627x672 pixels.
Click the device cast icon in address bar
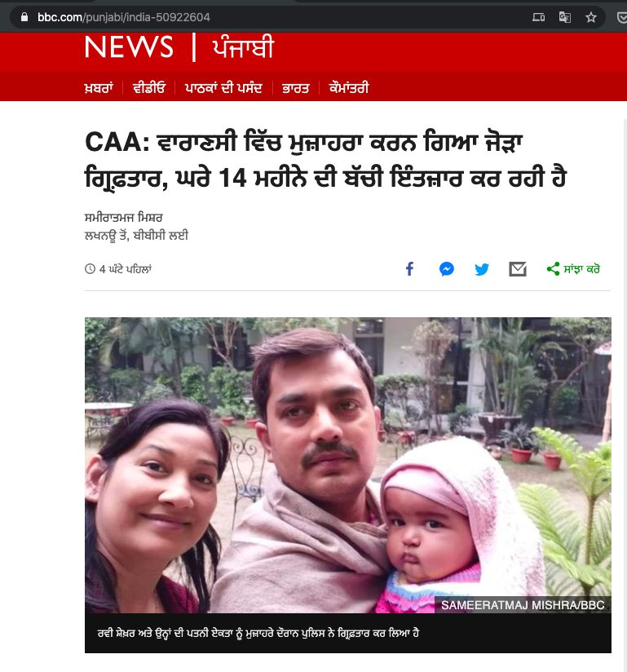pyautogui.click(x=539, y=17)
